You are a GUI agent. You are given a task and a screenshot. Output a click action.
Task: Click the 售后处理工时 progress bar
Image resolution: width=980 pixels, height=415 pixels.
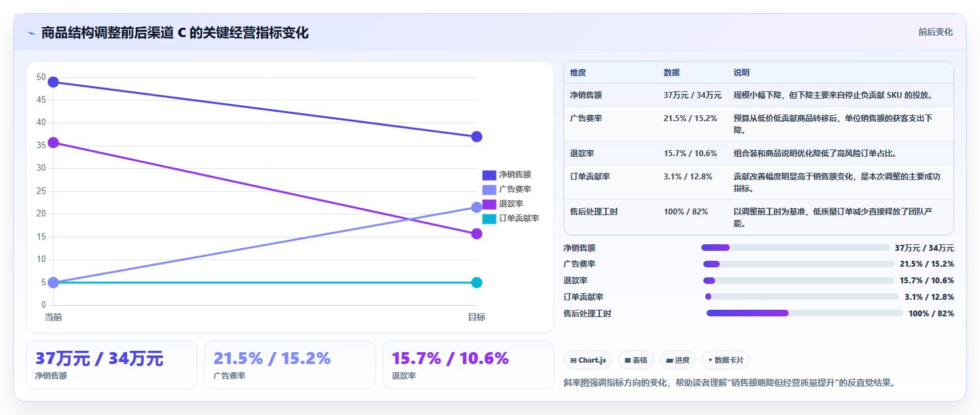(x=805, y=313)
